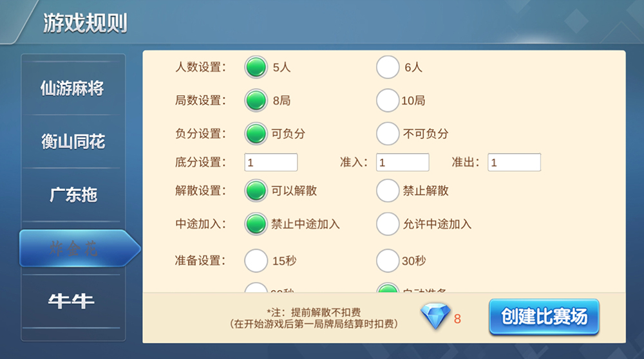Choose the 不可负分 option
This screenshot has height=359, width=644.
[x=388, y=134]
